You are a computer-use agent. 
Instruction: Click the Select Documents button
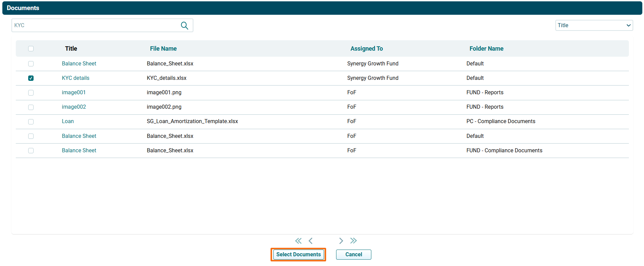click(x=298, y=255)
